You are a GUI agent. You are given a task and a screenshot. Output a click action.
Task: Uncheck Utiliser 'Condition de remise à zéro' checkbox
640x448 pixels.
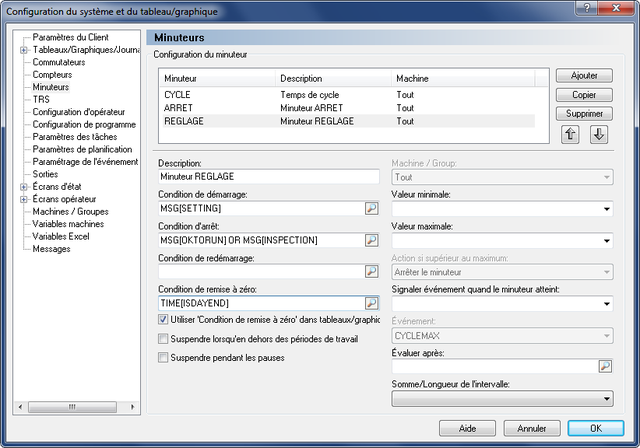(x=163, y=319)
